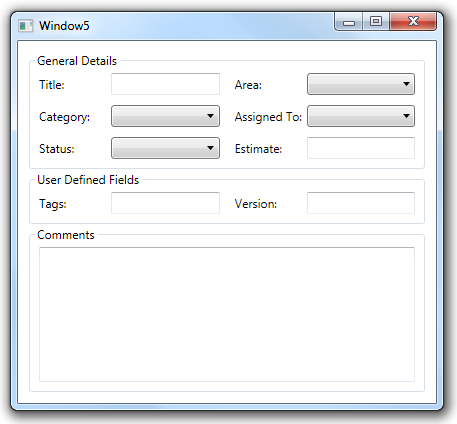The image size is (457, 424).
Task: Click the Version input field
Action: click(x=361, y=203)
